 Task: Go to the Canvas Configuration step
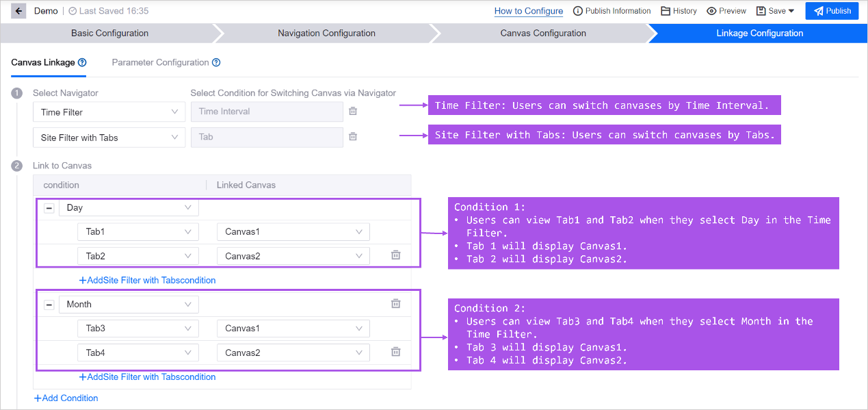coord(542,33)
